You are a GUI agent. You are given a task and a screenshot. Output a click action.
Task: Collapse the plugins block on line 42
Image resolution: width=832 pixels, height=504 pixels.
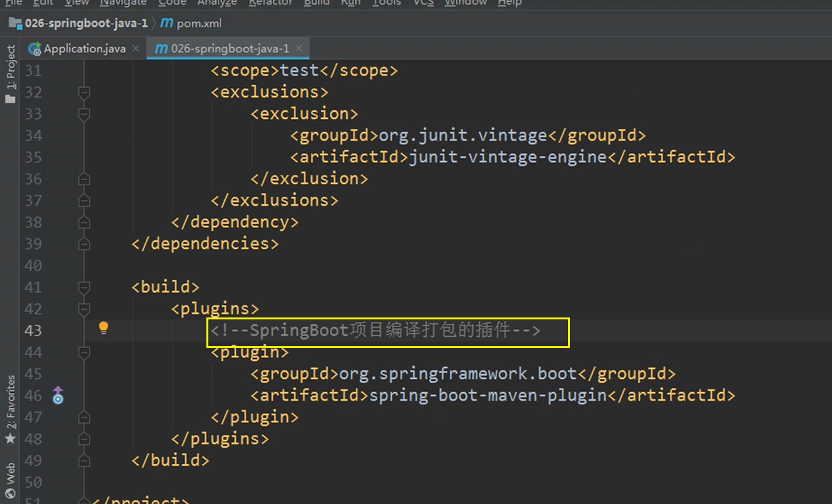point(84,309)
